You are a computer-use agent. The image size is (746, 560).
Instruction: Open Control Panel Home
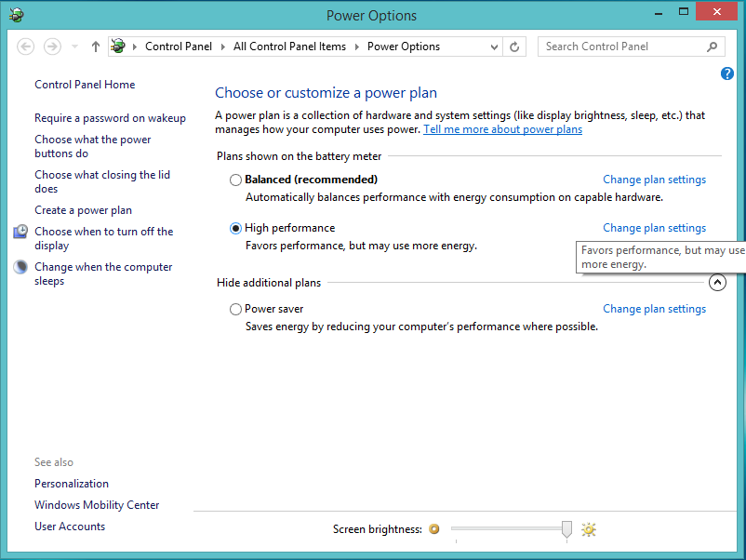coord(85,85)
